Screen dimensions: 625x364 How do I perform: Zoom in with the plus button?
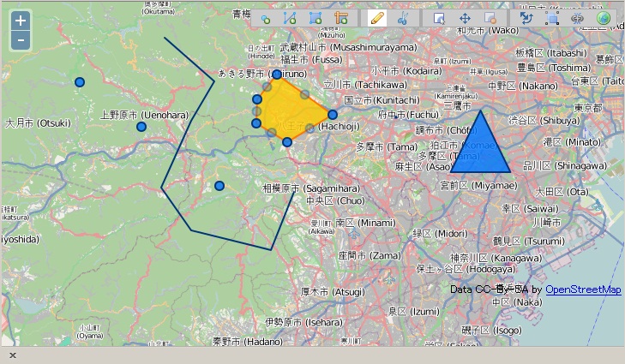pyautogui.click(x=21, y=21)
